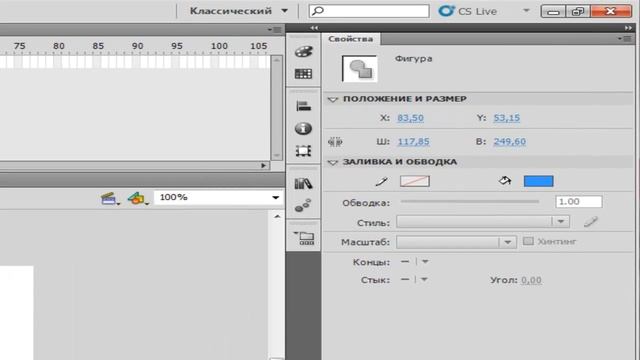Screen dimensions: 640x360
Task: Open the timeline panel options menu
Action: (275, 29)
